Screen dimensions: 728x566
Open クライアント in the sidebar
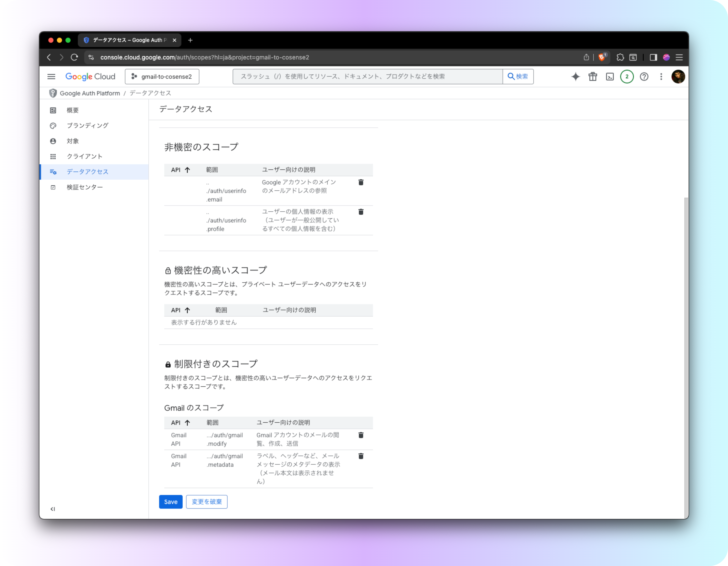pos(94,157)
